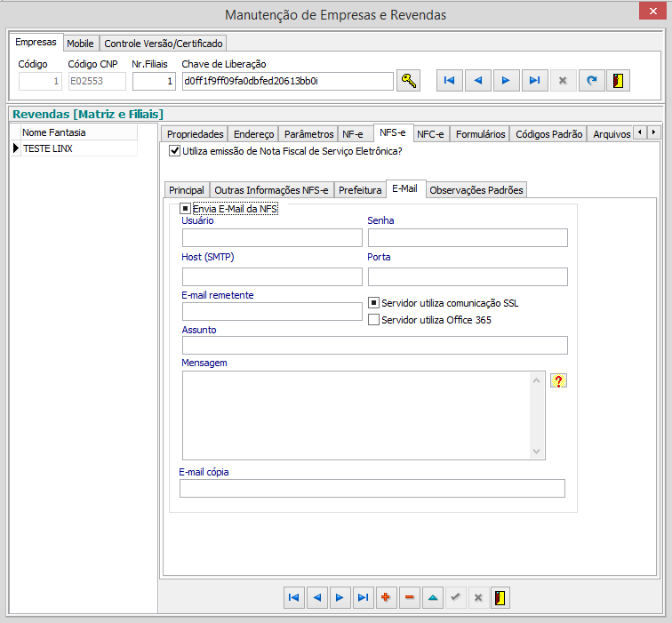The width and height of the screenshot is (672, 623).
Task: Enable Servidor utiliza Office 365 checkbox
Action: tap(374, 320)
